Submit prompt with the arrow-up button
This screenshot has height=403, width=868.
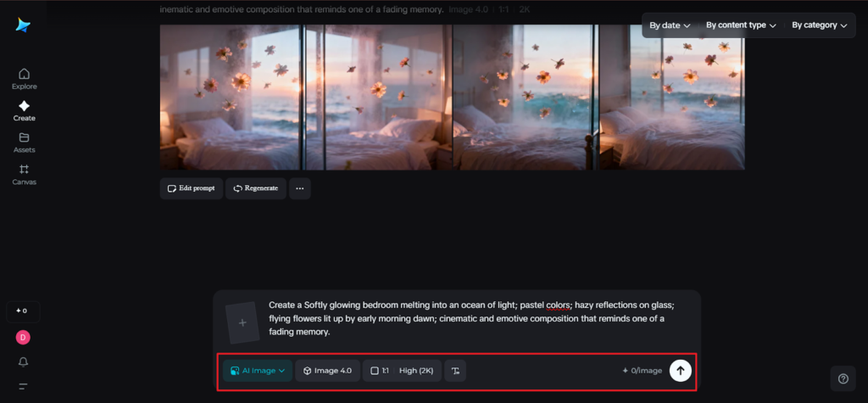point(680,371)
